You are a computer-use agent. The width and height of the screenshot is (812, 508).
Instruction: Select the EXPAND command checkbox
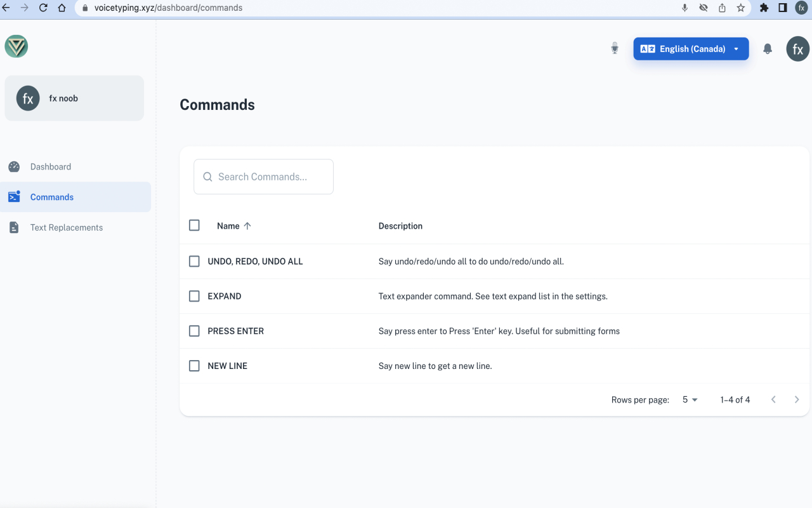tap(194, 296)
